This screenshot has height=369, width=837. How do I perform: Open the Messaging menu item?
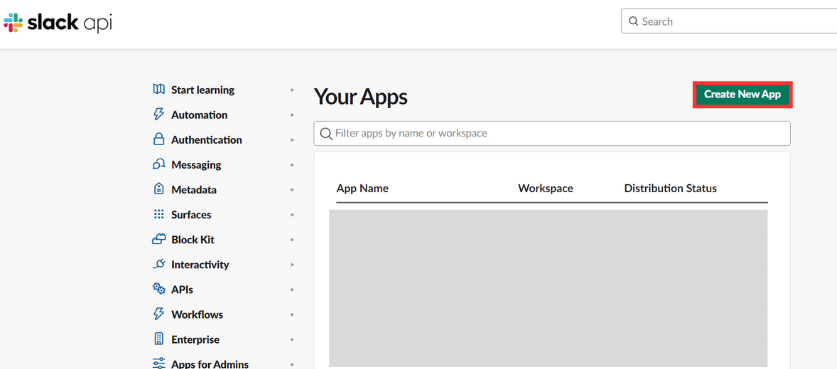pos(196,165)
